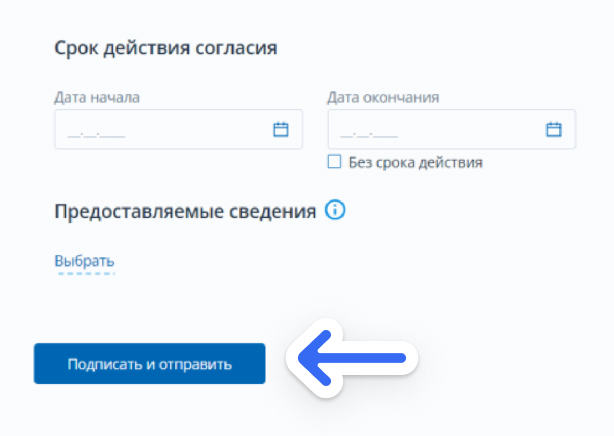
Task: Click the Дата окончания label
Action: [383, 97]
